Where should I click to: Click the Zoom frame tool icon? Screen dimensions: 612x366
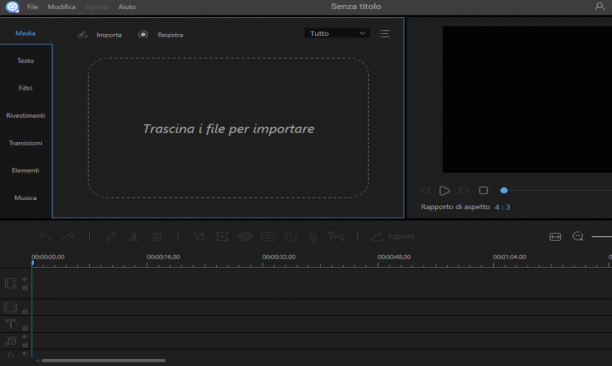[x=222, y=236]
